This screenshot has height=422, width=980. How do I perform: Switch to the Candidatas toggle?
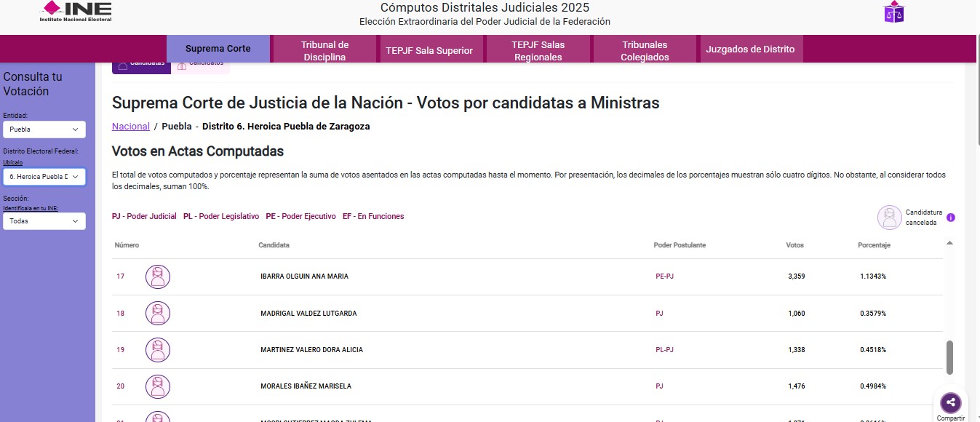tap(141, 65)
